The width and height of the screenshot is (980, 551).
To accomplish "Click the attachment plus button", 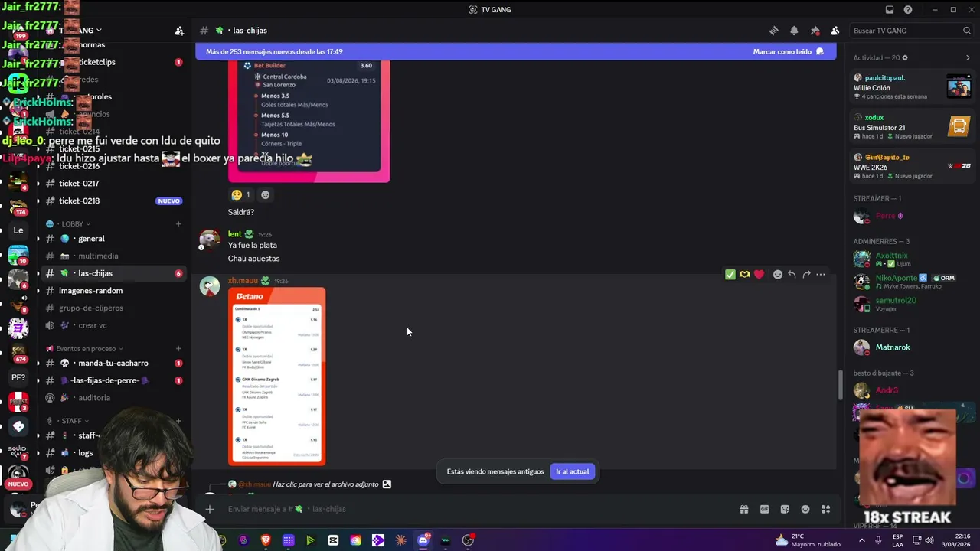I will [209, 509].
